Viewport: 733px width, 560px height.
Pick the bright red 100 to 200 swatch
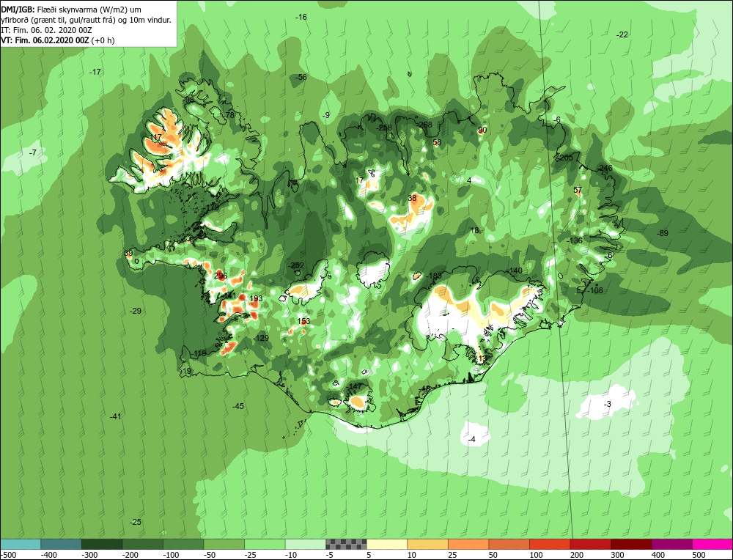(x=549, y=544)
